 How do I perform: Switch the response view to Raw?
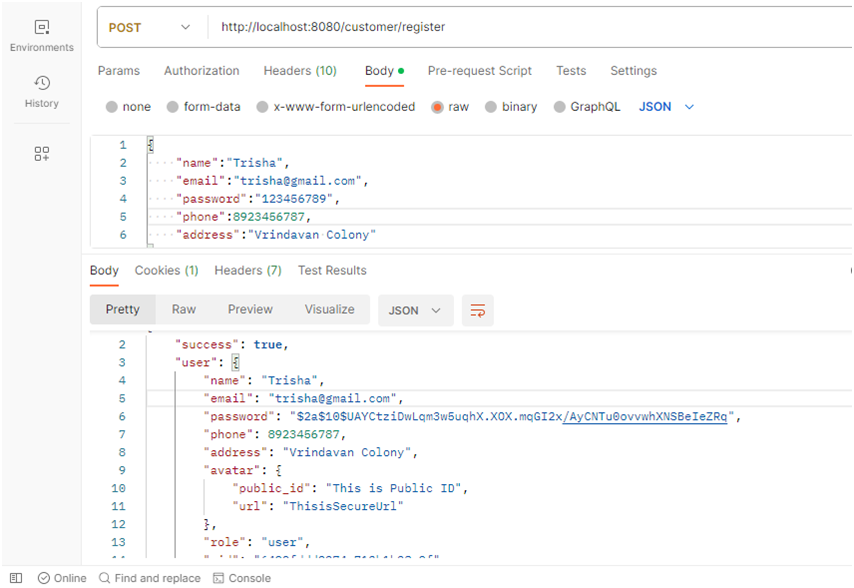click(183, 311)
